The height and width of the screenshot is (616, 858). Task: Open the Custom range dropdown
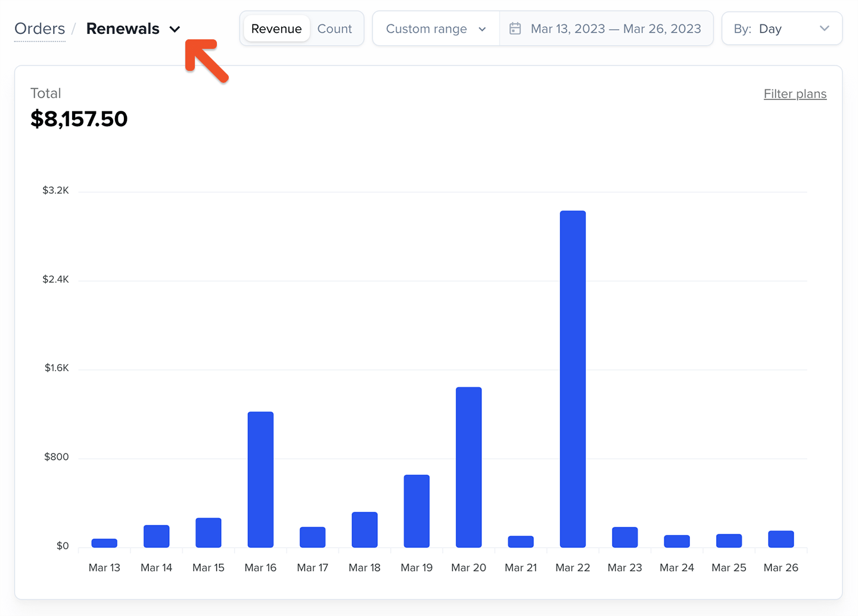(x=436, y=29)
